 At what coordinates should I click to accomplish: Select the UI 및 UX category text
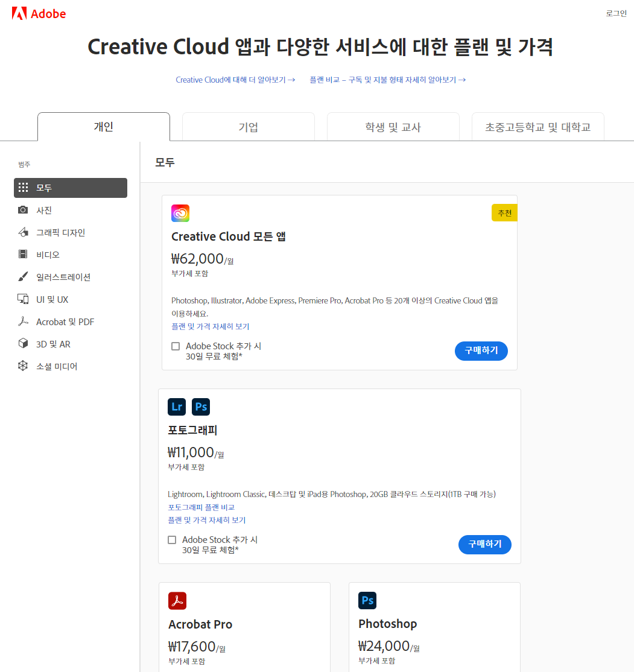52,299
